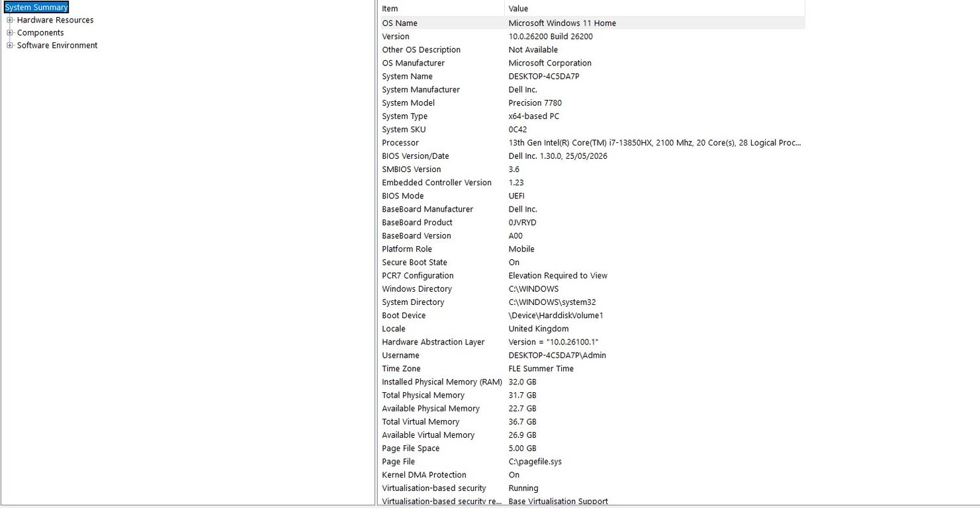Select the BIOS Version/Date row label
This screenshot has width=980, height=508.
[x=416, y=155]
